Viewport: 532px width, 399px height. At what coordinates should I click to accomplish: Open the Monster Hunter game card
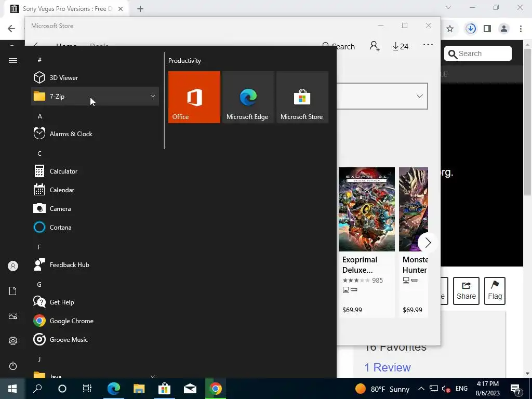pos(414,242)
